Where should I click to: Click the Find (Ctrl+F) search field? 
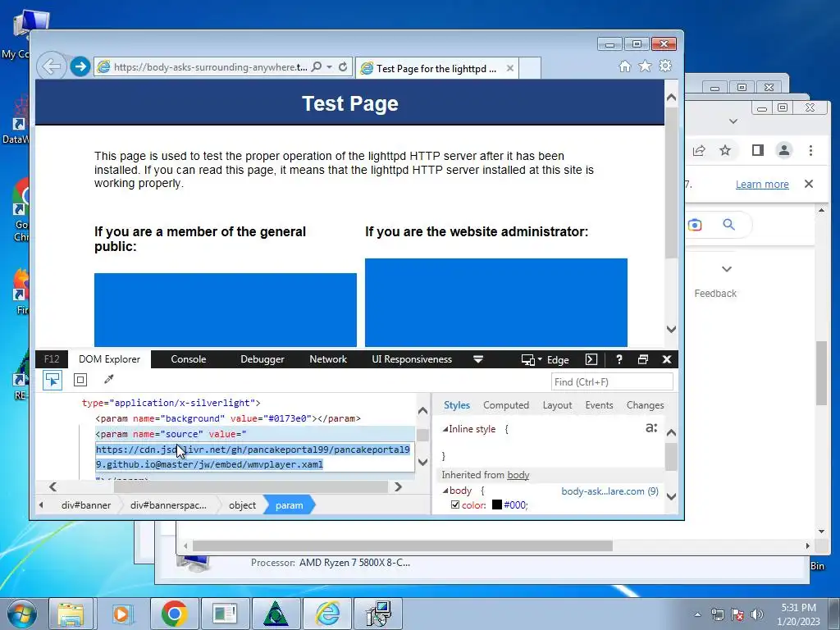(x=612, y=382)
